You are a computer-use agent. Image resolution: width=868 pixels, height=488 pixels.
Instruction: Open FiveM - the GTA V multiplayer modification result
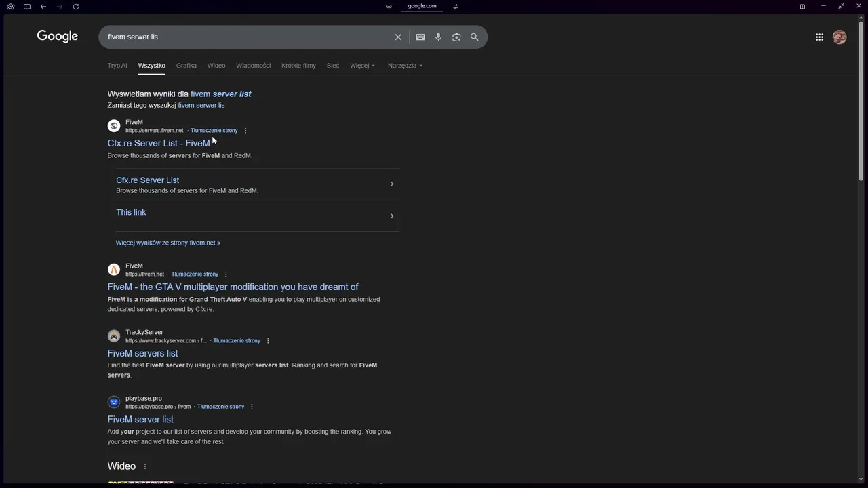click(233, 287)
